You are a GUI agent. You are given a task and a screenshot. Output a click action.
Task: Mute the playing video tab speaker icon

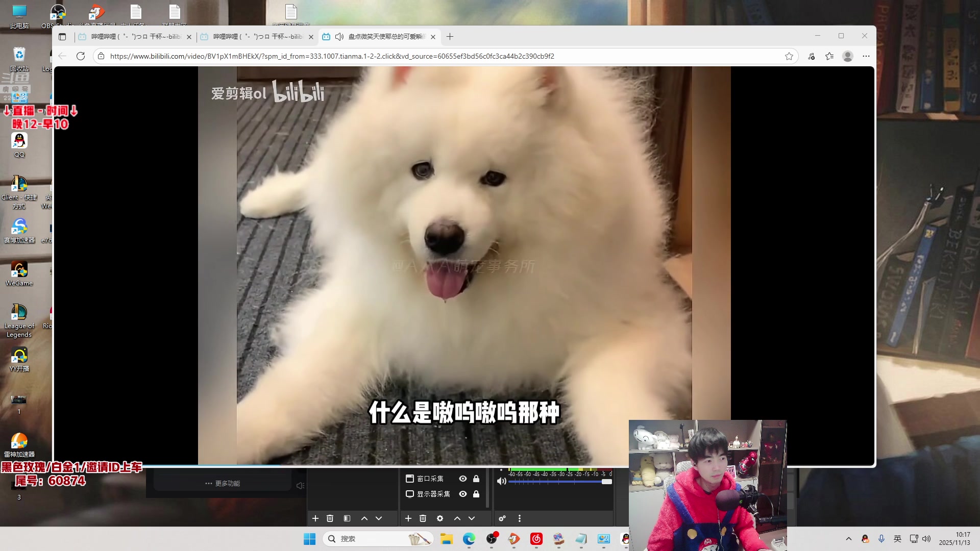339,37
